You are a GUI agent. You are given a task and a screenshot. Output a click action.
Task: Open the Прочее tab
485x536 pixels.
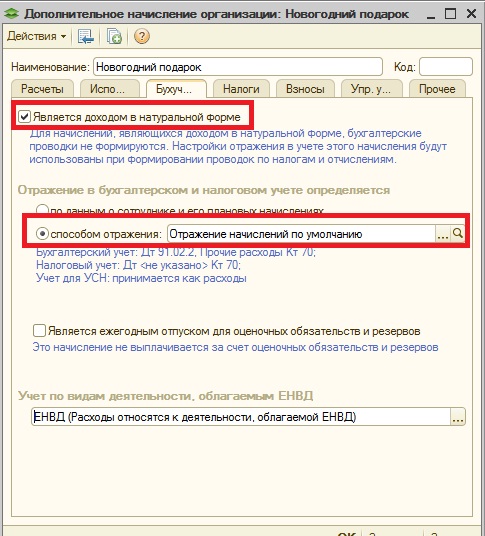[x=437, y=89]
